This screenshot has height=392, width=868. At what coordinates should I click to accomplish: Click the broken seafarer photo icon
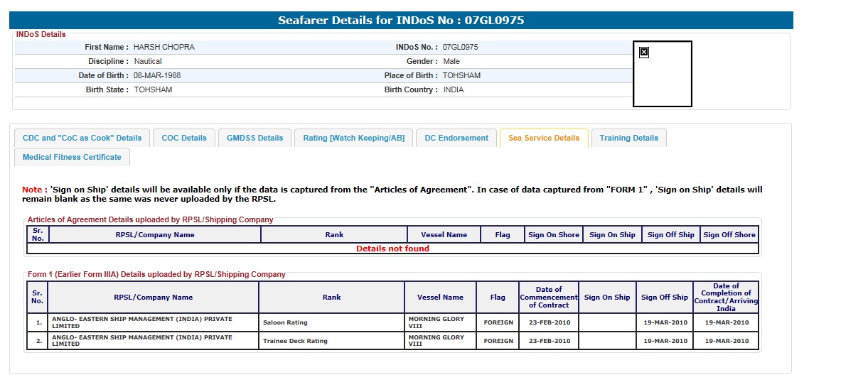point(643,52)
